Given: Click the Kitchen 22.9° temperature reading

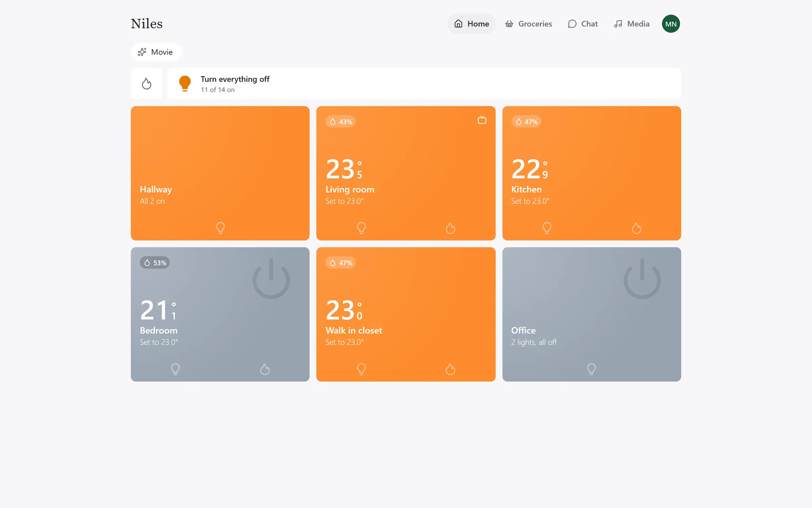Looking at the screenshot, I should (x=530, y=169).
